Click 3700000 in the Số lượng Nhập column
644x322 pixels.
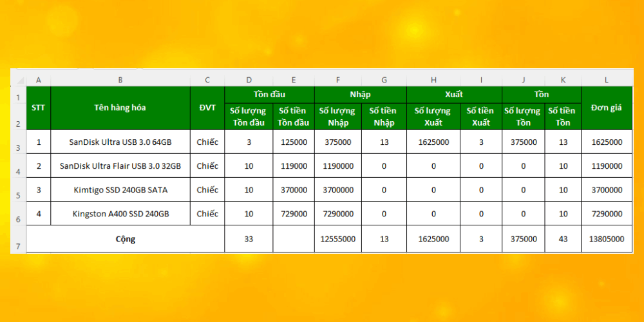(338, 190)
